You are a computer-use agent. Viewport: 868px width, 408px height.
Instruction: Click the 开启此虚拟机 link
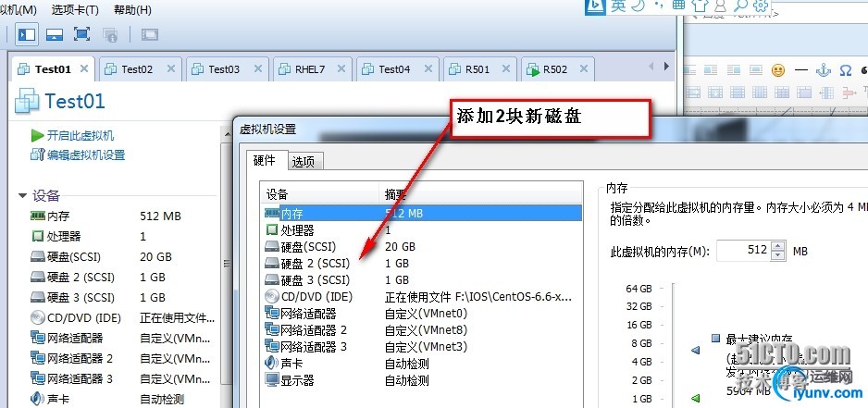[72, 136]
